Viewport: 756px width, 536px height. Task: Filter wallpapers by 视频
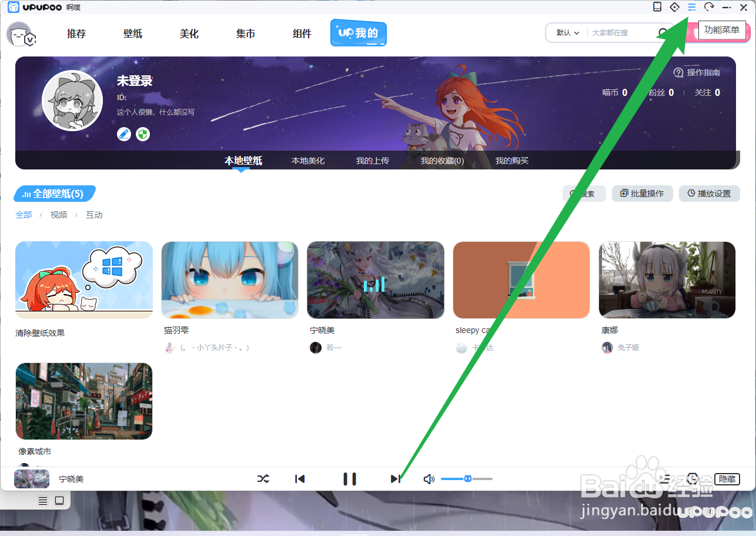point(59,215)
